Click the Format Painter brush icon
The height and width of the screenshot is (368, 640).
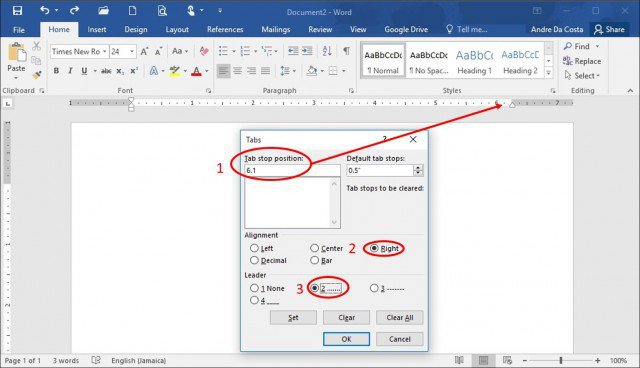[x=37, y=75]
